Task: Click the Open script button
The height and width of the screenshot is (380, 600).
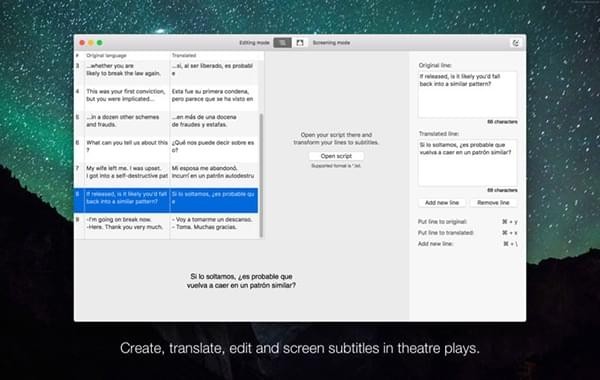Action: (336, 156)
